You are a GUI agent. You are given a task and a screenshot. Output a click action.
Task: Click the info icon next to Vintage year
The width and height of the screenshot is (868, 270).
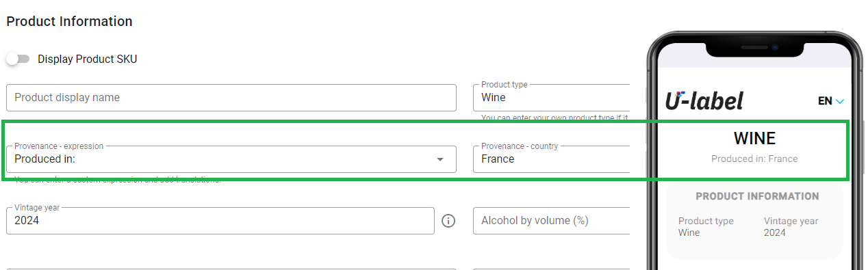point(448,221)
